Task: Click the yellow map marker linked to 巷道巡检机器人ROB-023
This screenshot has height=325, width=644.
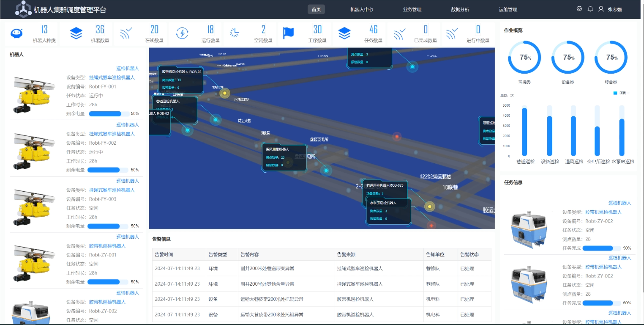Action: [x=429, y=207]
